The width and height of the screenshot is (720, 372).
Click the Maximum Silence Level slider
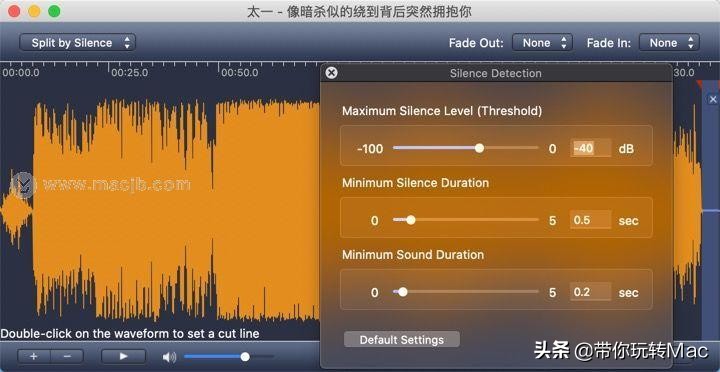click(x=466, y=148)
